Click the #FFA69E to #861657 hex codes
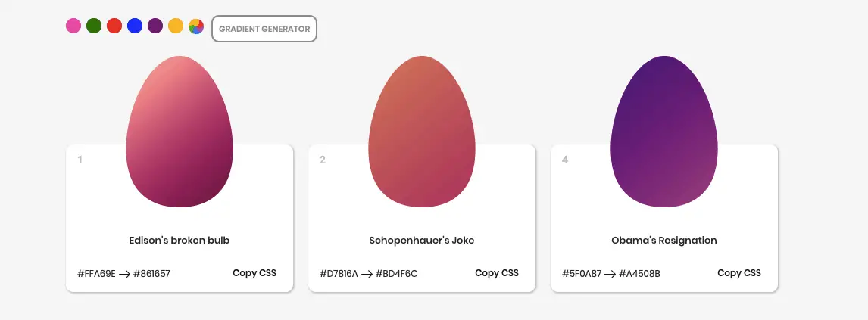868x320 pixels. [x=124, y=274]
